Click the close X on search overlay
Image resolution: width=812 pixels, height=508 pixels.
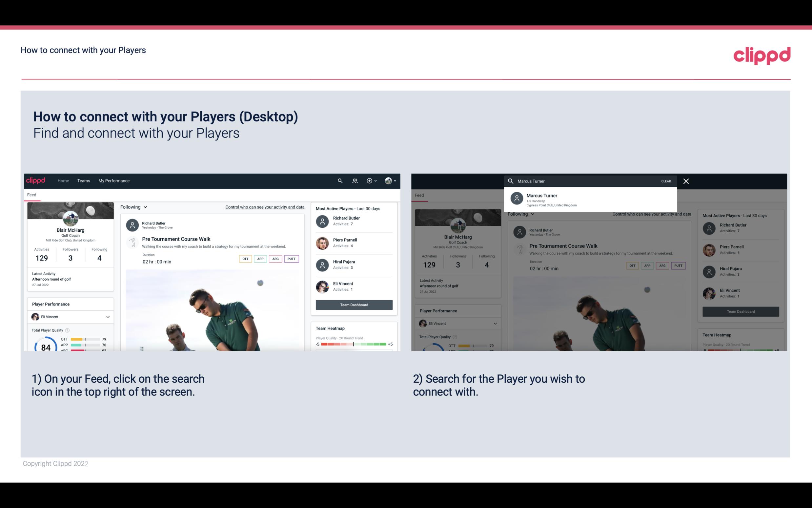686,181
